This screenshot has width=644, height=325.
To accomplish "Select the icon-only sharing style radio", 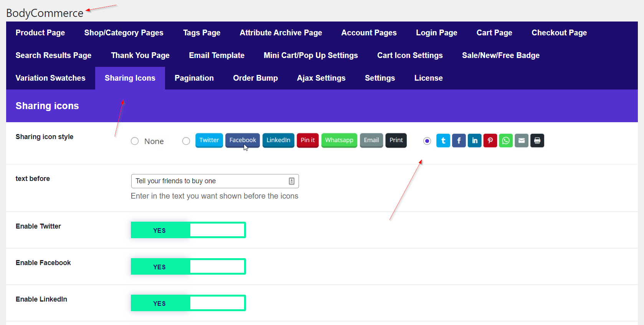I will pyautogui.click(x=427, y=141).
